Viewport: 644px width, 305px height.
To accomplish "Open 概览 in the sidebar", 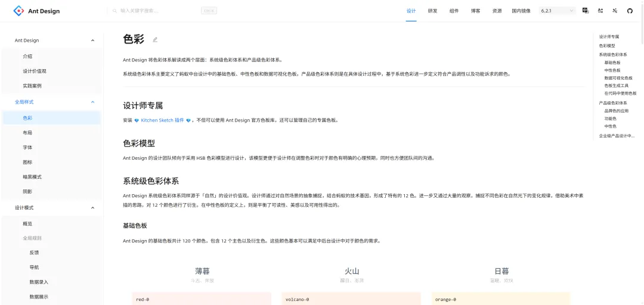I will 51,224.
